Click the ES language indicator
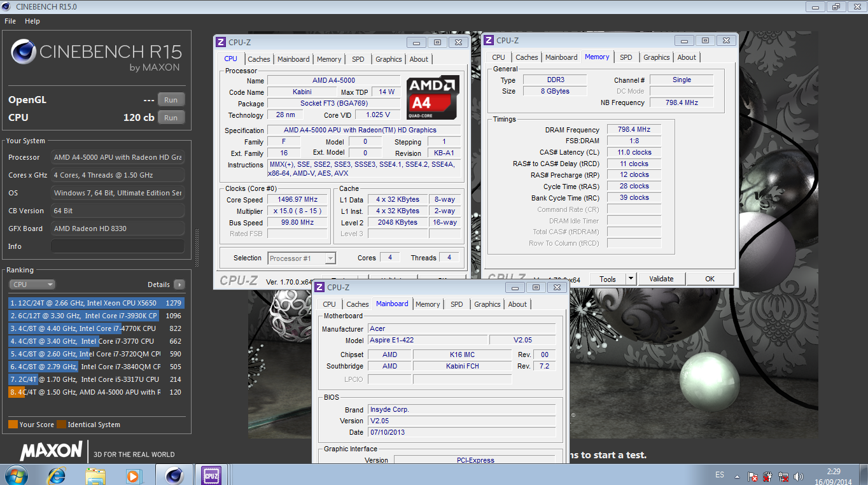The width and height of the screenshot is (868, 485). tap(720, 475)
